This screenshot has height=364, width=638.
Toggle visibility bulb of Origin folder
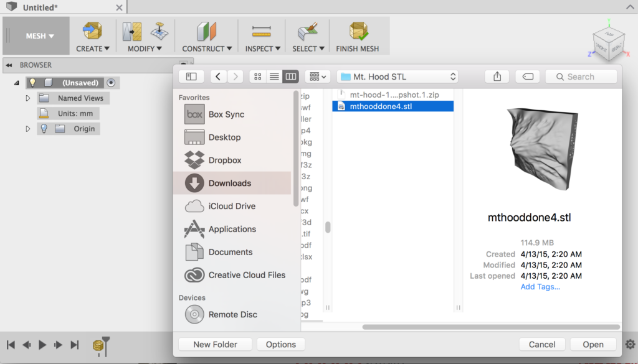44,129
